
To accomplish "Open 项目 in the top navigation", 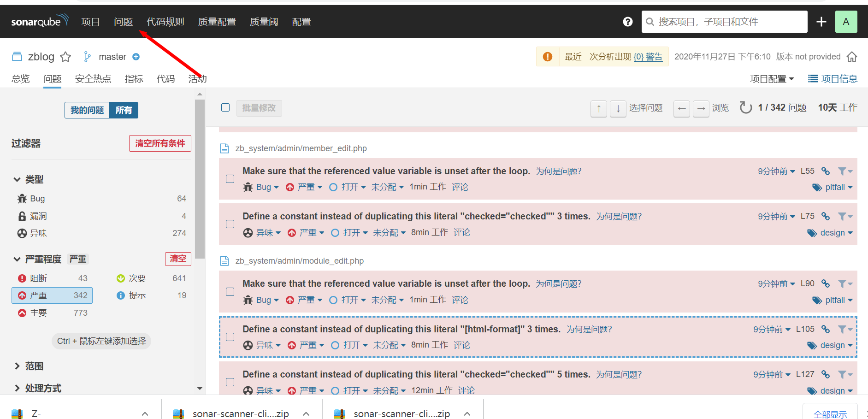I will (90, 22).
